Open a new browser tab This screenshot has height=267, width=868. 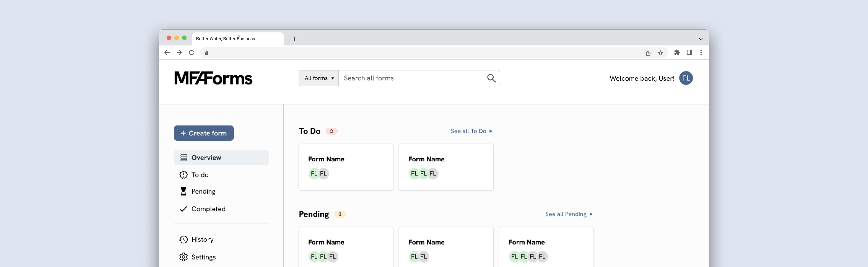pyautogui.click(x=294, y=39)
